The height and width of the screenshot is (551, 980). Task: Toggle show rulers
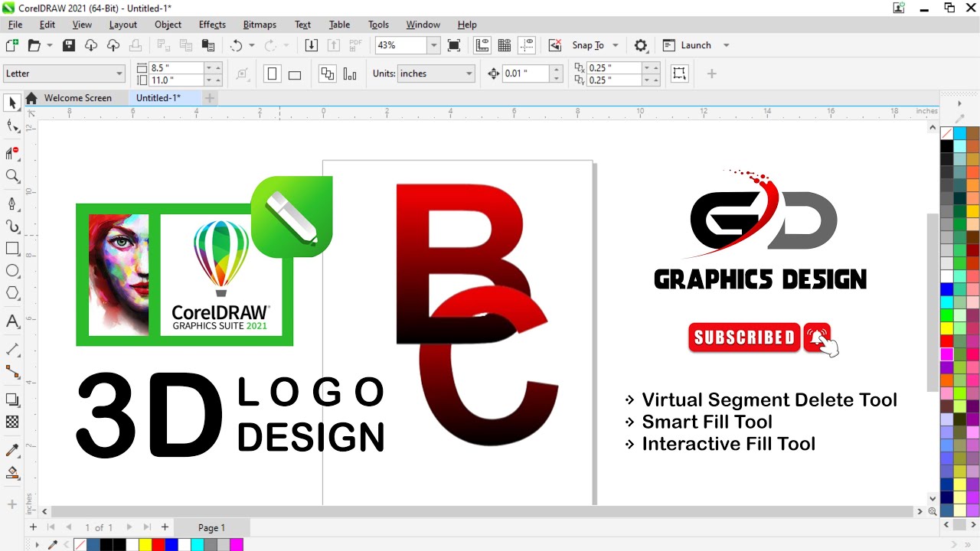pos(482,45)
